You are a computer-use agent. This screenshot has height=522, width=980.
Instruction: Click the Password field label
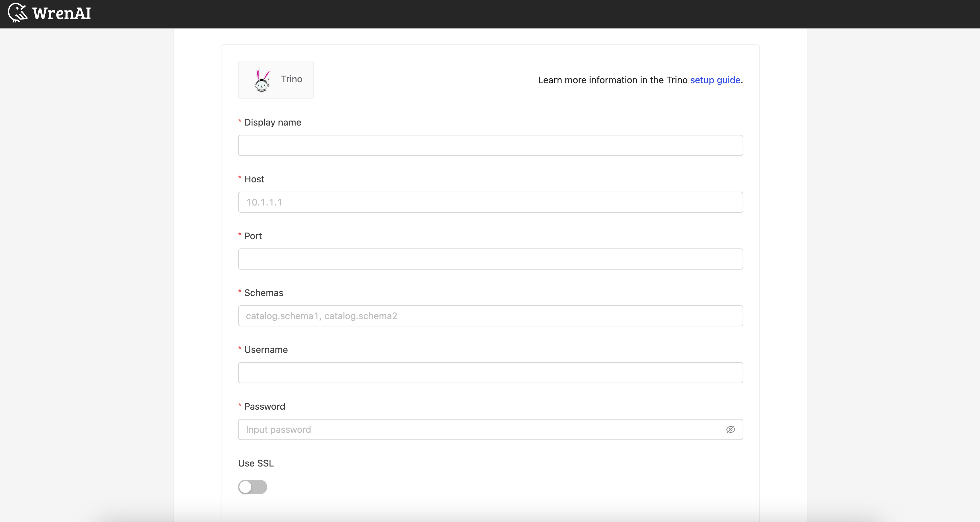pos(265,406)
